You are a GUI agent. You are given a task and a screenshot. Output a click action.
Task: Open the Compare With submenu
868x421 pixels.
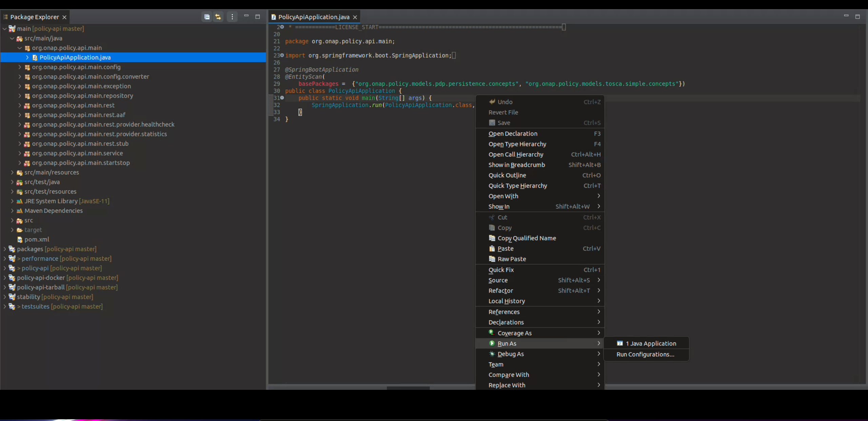[x=540, y=375]
